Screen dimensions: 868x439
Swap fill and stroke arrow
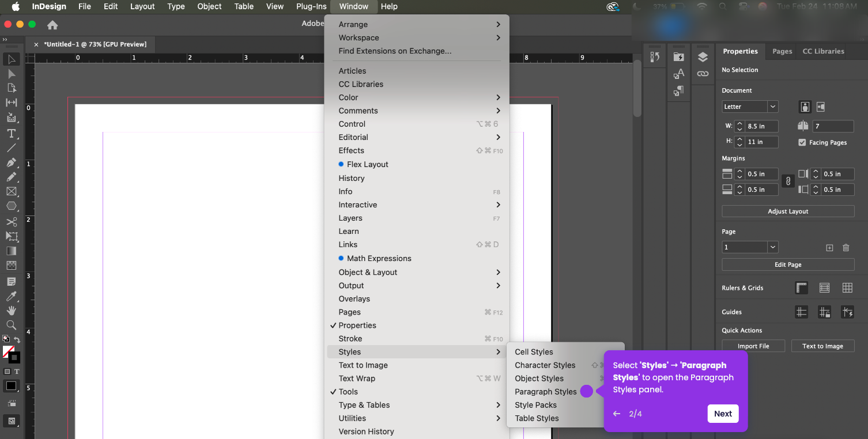pyautogui.click(x=17, y=340)
